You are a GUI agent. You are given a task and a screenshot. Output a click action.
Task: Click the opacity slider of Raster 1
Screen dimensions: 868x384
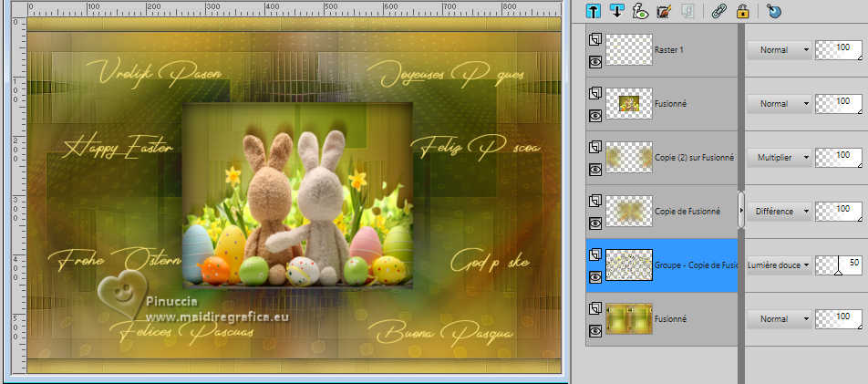click(839, 50)
